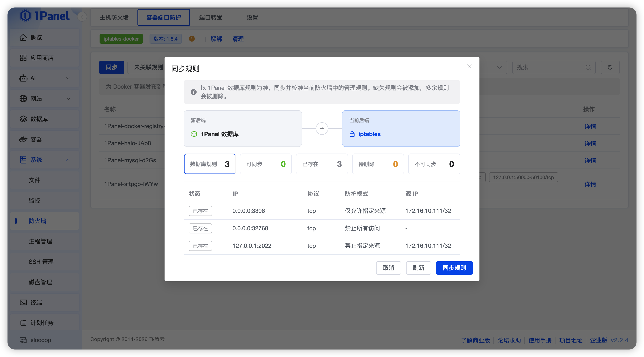Open SSH 管理 in the sidebar

pyautogui.click(x=45, y=262)
